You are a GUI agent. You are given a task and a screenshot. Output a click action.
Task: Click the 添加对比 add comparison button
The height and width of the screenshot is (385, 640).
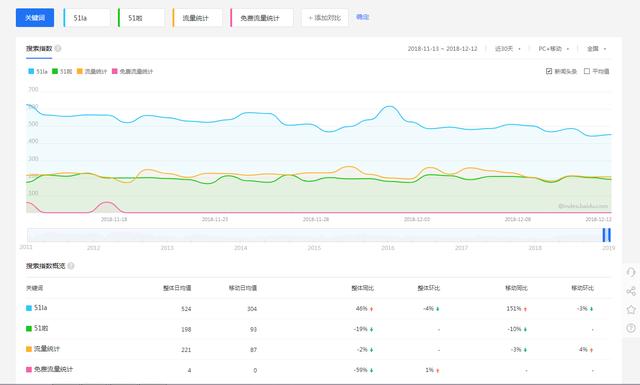pyautogui.click(x=325, y=18)
